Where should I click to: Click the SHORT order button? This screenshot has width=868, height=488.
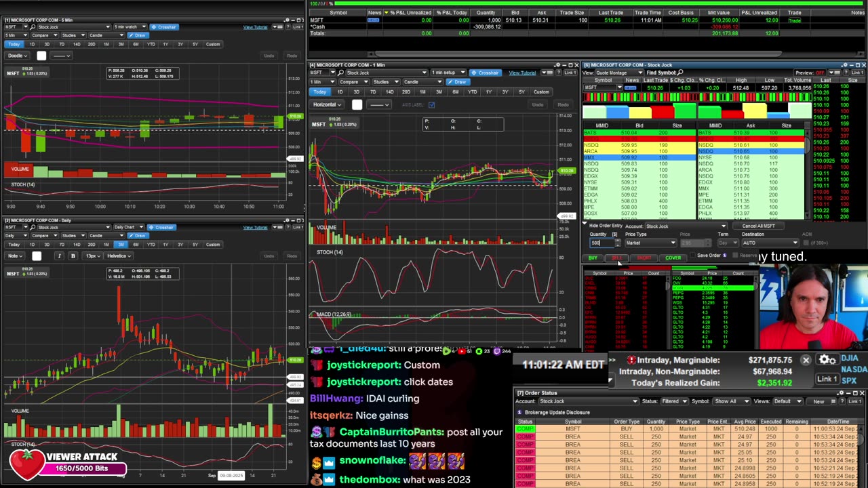click(x=644, y=258)
